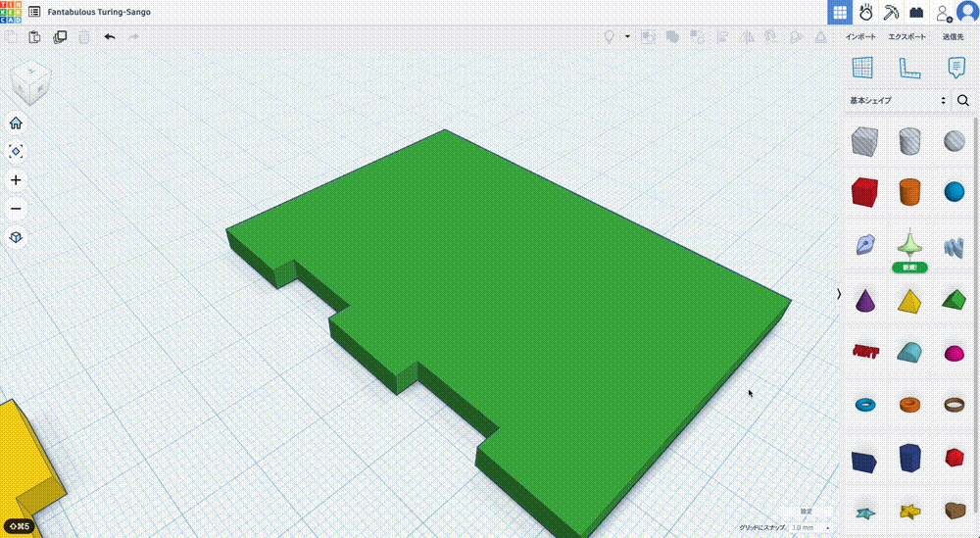Click the 送信先 button
The width and height of the screenshot is (980, 538).
pos(953,37)
